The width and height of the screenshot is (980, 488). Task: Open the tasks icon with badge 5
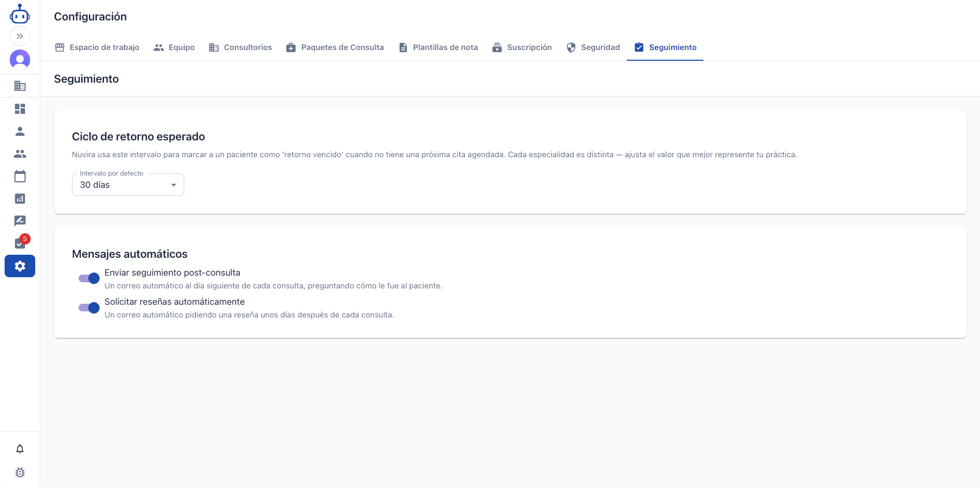coord(20,243)
